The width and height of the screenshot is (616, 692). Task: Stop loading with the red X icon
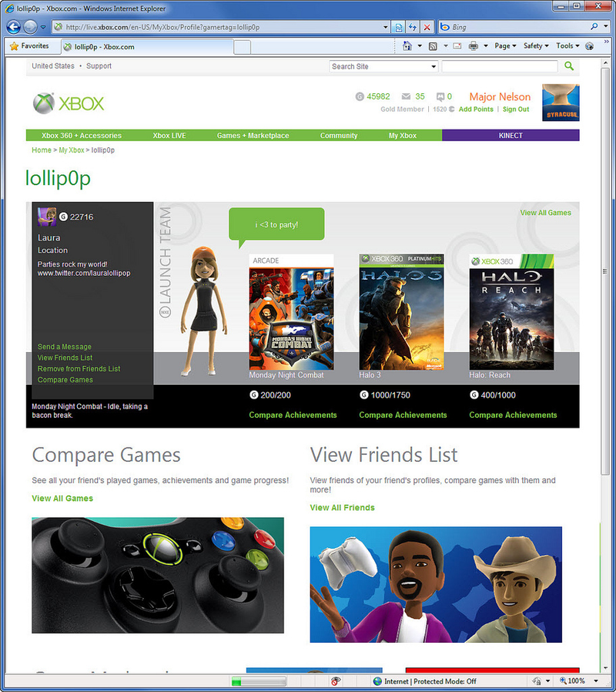[427, 27]
